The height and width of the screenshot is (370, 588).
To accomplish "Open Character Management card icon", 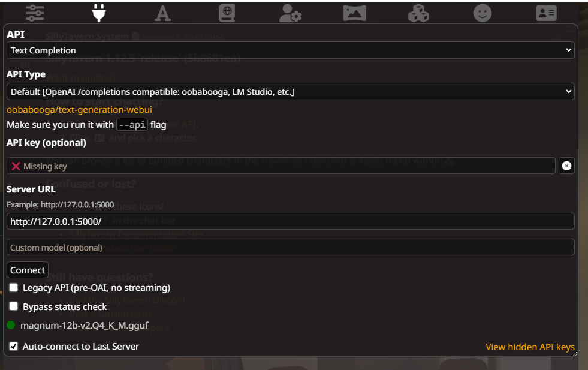I will click(x=547, y=13).
